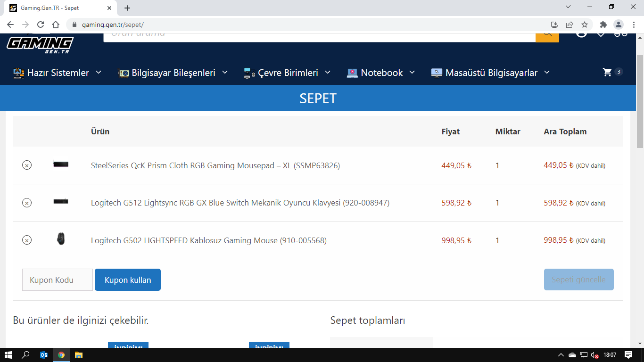Open the Bilgisayar Bileşenleri menu
The width and height of the screenshot is (644, 362).
pos(173,73)
